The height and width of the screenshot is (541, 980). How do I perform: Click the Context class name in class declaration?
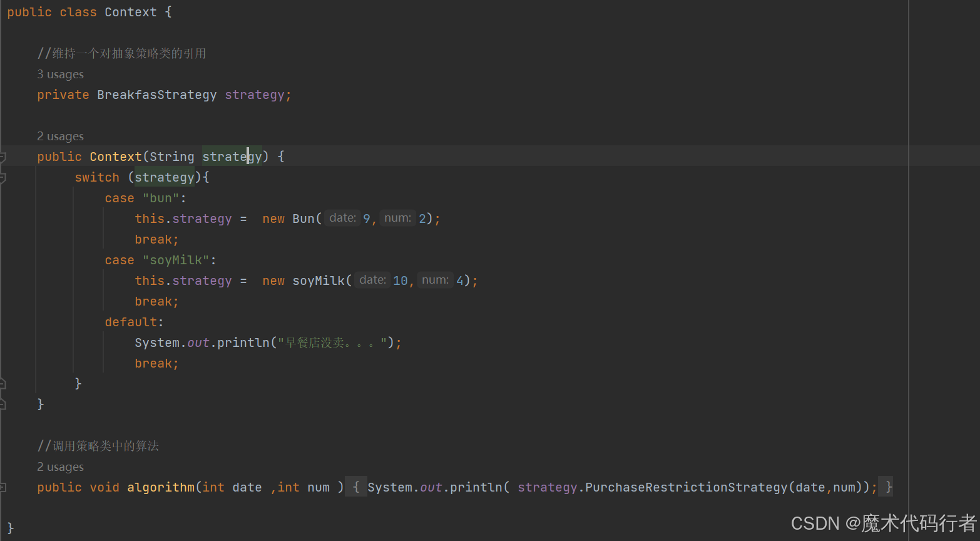click(x=130, y=12)
